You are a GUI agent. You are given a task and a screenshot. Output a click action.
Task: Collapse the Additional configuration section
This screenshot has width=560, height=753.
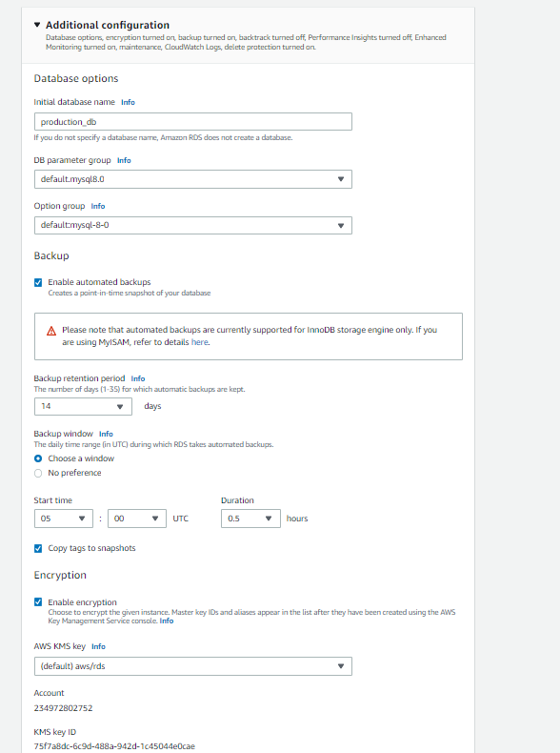37,25
